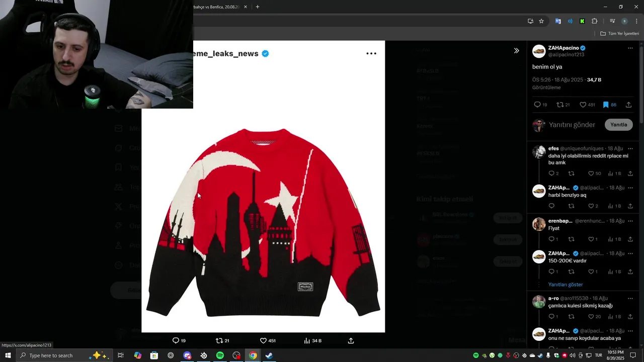Like a-ro's reply with 20 likes
This screenshot has height=362, width=644.
[x=594, y=317]
